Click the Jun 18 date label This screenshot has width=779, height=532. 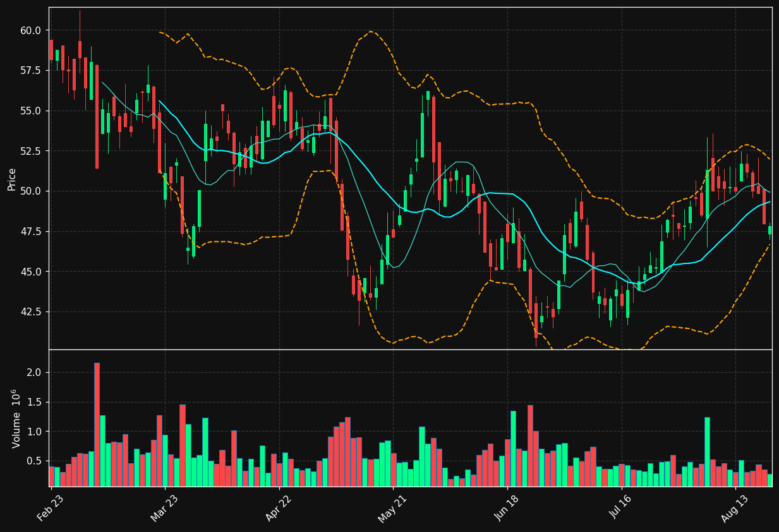point(506,508)
